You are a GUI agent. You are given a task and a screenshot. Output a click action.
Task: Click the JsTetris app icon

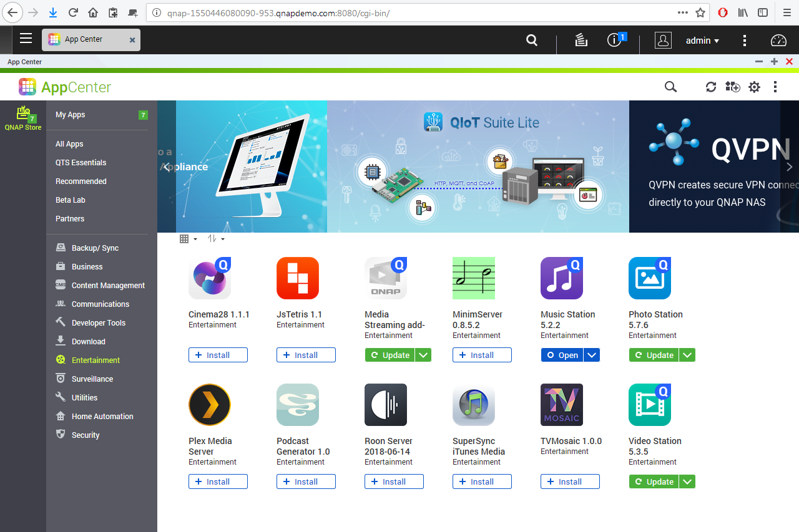(298, 278)
